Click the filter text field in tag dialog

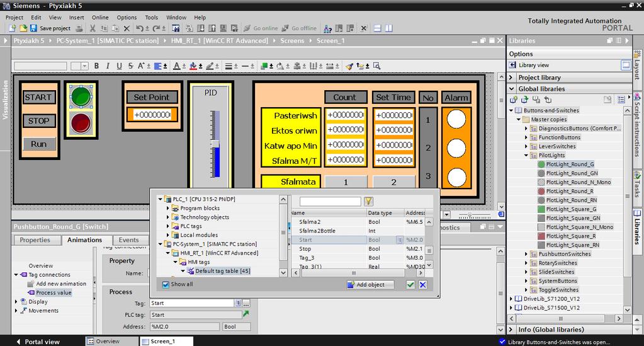[x=330, y=201]
